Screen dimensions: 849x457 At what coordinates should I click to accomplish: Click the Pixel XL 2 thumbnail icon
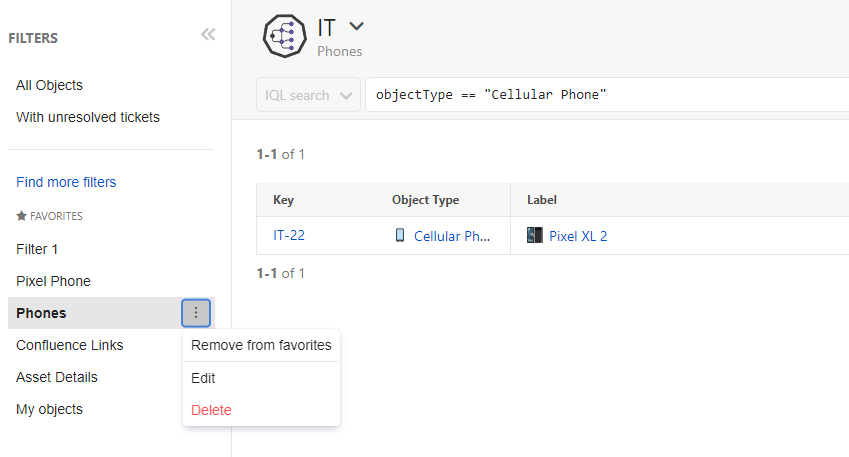pos(535,236)
